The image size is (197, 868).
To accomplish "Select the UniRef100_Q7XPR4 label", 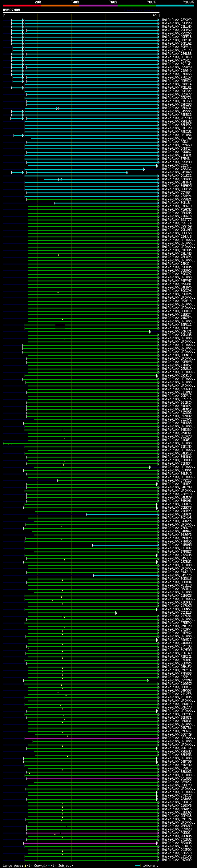I will (177, 196).
